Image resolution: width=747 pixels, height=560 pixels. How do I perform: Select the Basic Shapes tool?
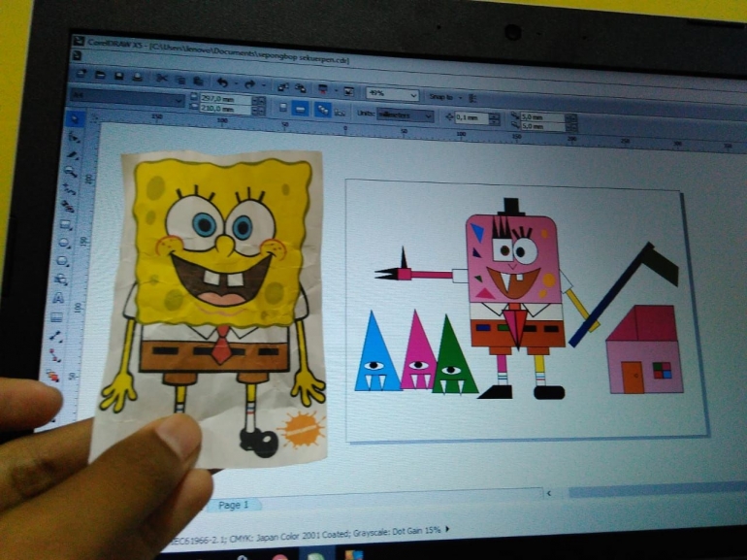point(61,279)
